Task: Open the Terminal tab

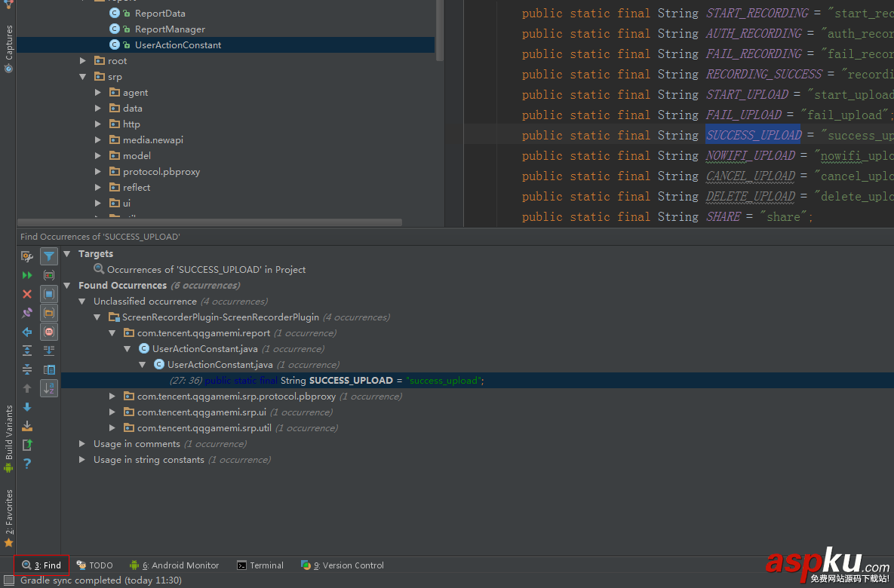Action: pyautogui.click(x=260, y=565)
